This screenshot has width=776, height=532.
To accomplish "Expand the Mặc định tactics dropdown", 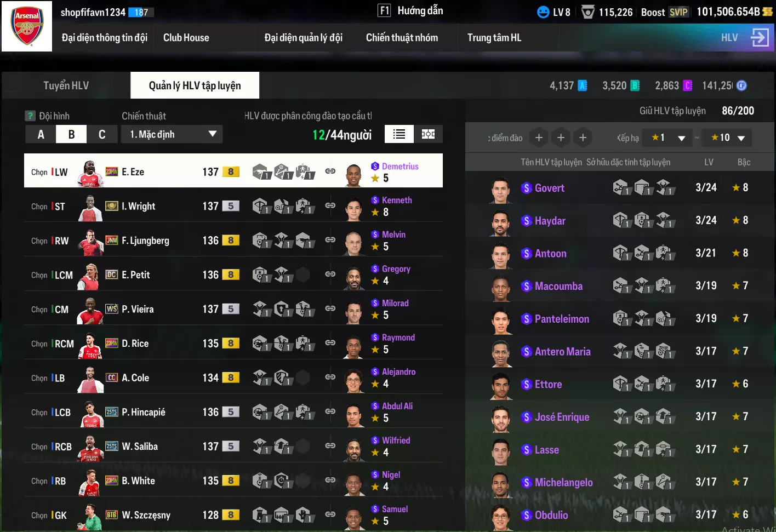I will [x=172, y=134].
